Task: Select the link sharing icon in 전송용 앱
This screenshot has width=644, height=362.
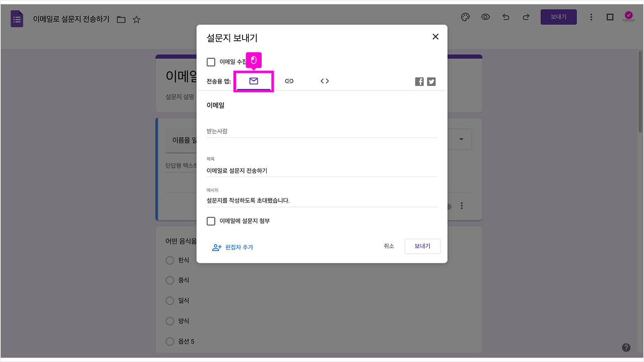Action: (x=289, y=80)
